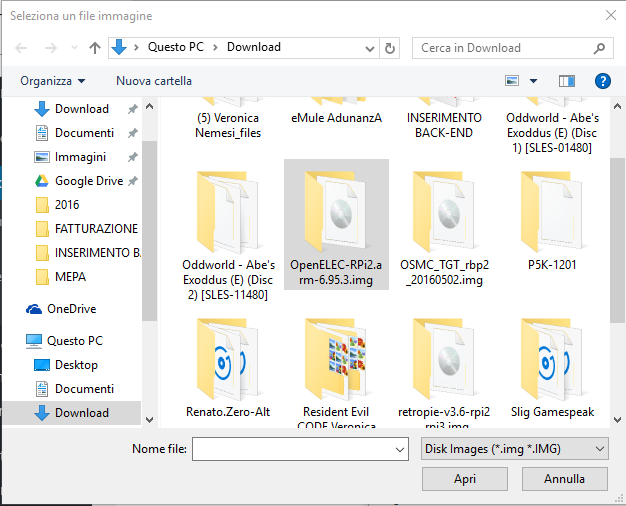626x506 pixels.
Task: Select pinned Download in quick access
Action: (x=82, y=109)
